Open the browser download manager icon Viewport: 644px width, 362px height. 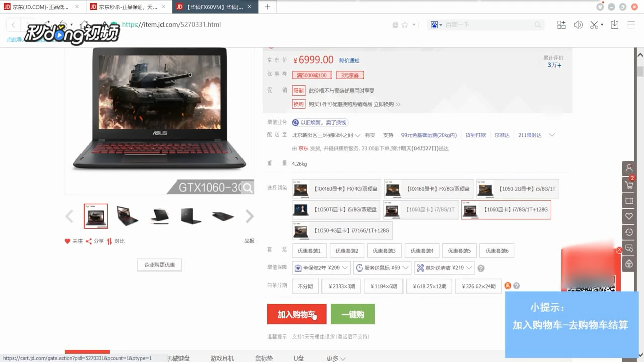click(x=614, y=24)
